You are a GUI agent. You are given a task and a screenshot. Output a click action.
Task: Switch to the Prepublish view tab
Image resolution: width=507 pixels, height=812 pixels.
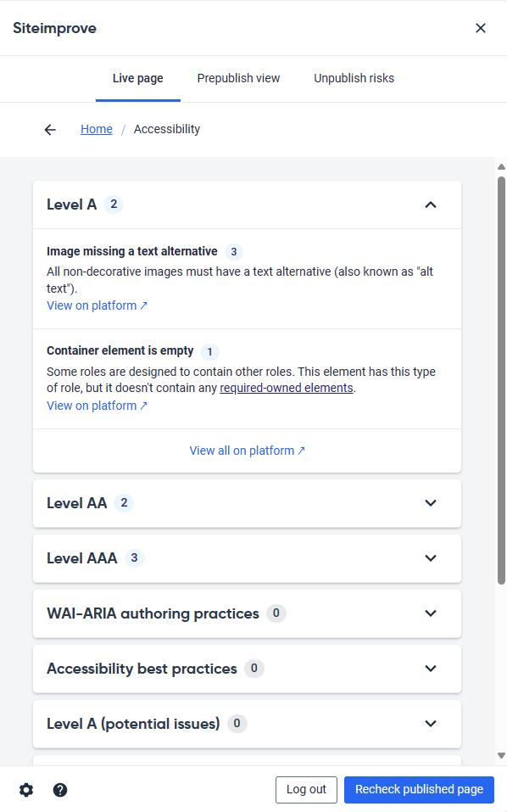pos(238,78)
